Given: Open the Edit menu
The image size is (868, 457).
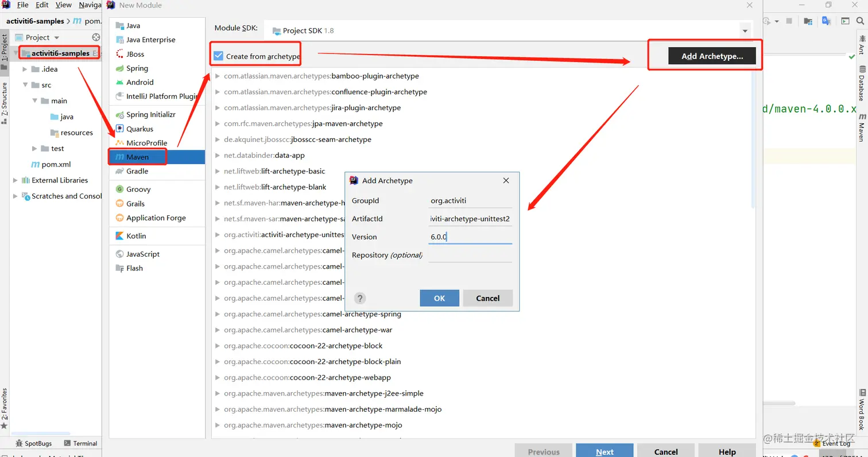Looking at the screenshot, I should (x=42, y=5).
